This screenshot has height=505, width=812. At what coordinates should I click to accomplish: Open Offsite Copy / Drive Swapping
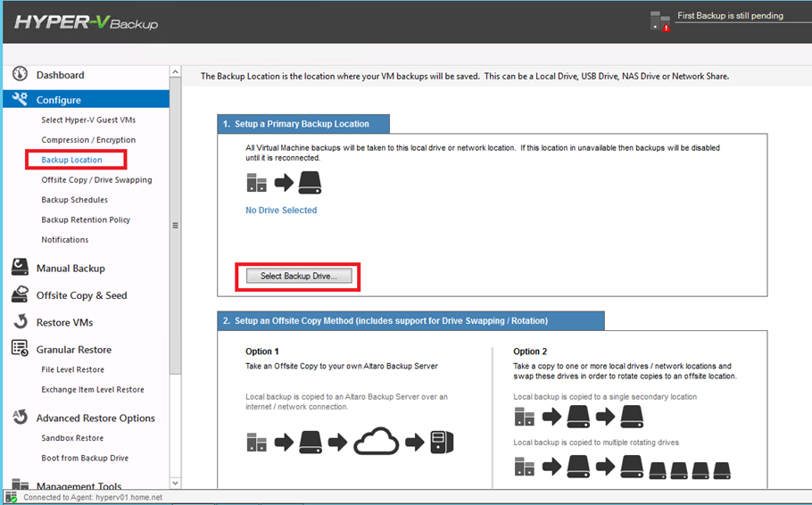pos(97,179)
